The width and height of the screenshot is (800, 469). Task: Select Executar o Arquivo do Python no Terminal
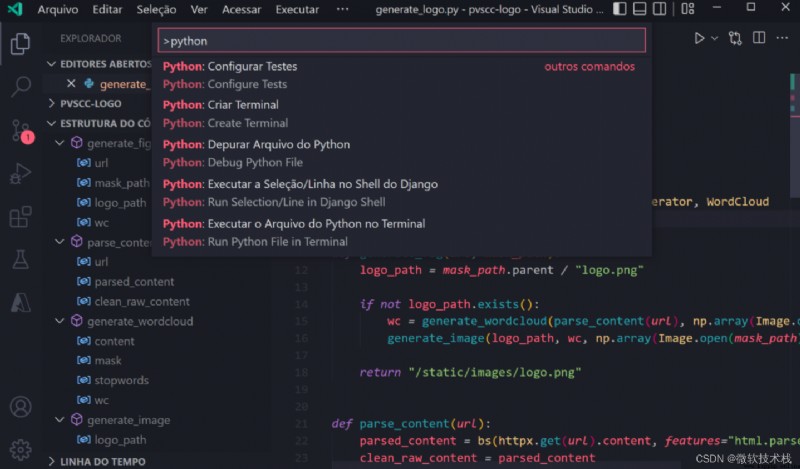(x=402, y=232)
